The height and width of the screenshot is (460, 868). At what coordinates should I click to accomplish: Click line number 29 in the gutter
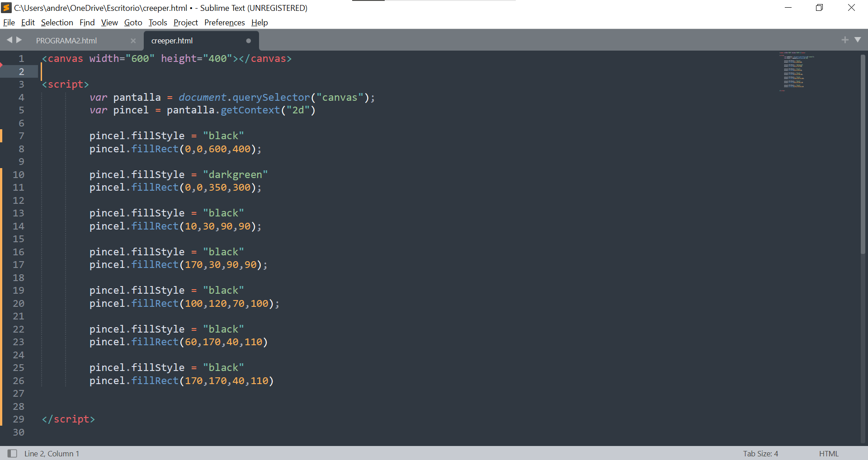pos(19,419)
